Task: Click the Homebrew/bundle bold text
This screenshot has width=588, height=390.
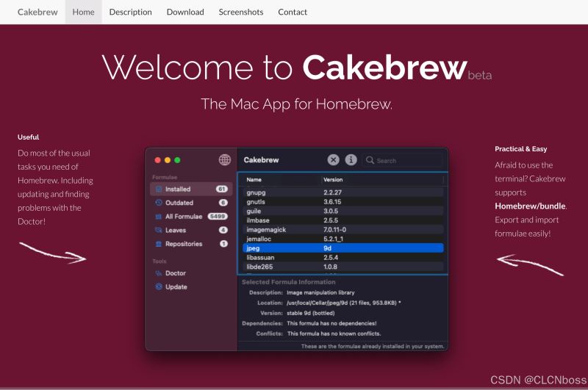Action: [x=530, y=206]
